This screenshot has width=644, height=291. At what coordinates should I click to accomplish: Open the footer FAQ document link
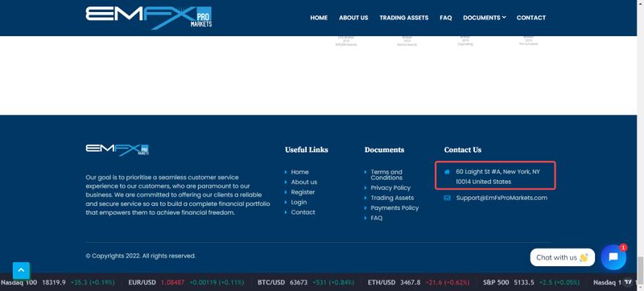(x=377, y=218)
